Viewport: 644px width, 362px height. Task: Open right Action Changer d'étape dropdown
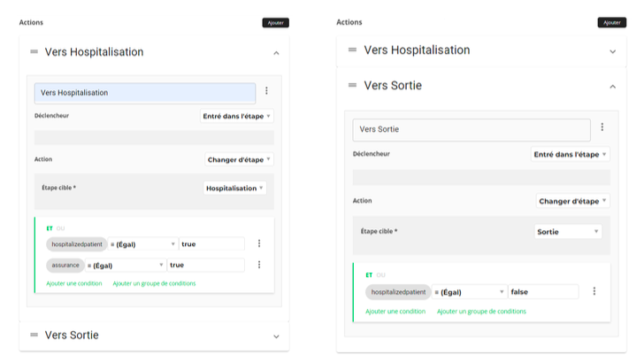click(572, 201)
